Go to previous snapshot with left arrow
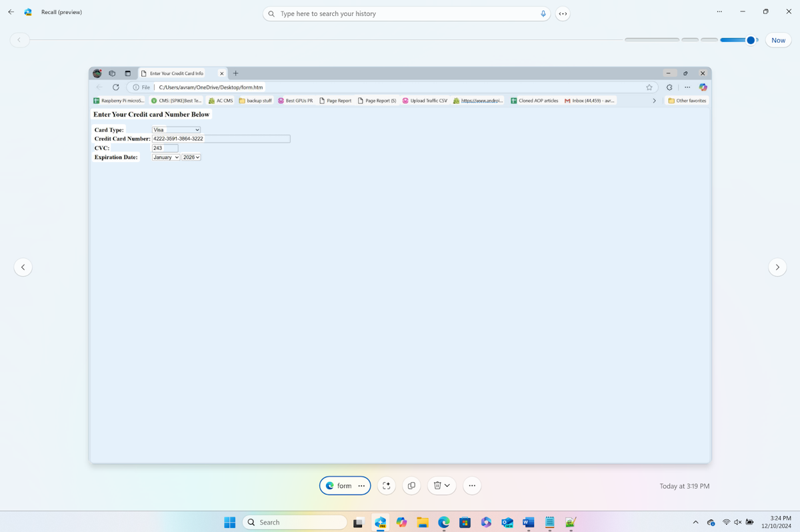Image resolution: width=800 pixels, height=532 pixels. tap(23, 267)
